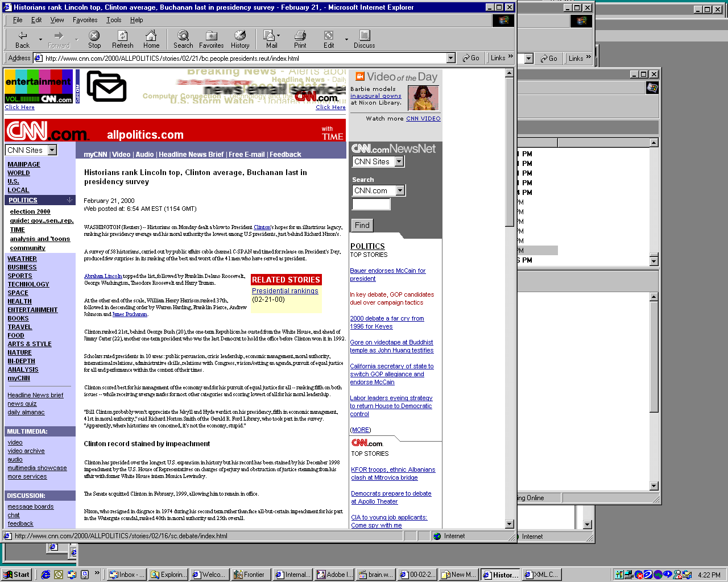This screenshot has width=728, height=582.
Task: Click the Forward toolbar button
Action: (x=59, y=39)
